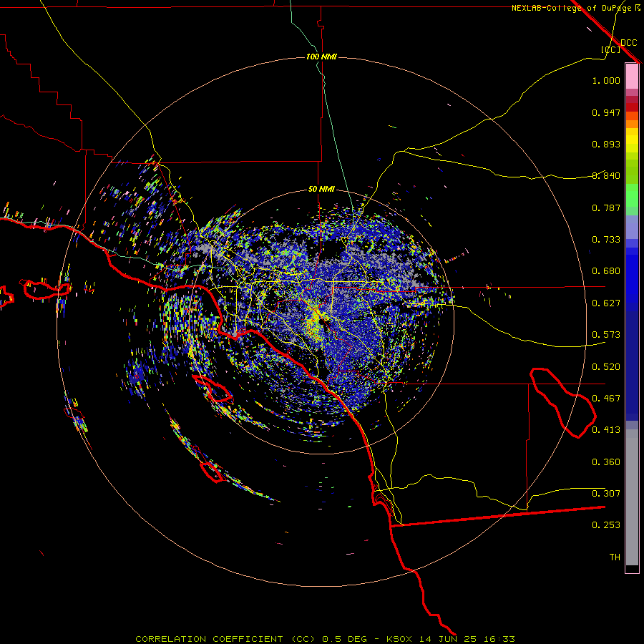644x644 pixels.
Task: Click the CORRELATION COEFFICIENT caption text
Action: (209, 639)
